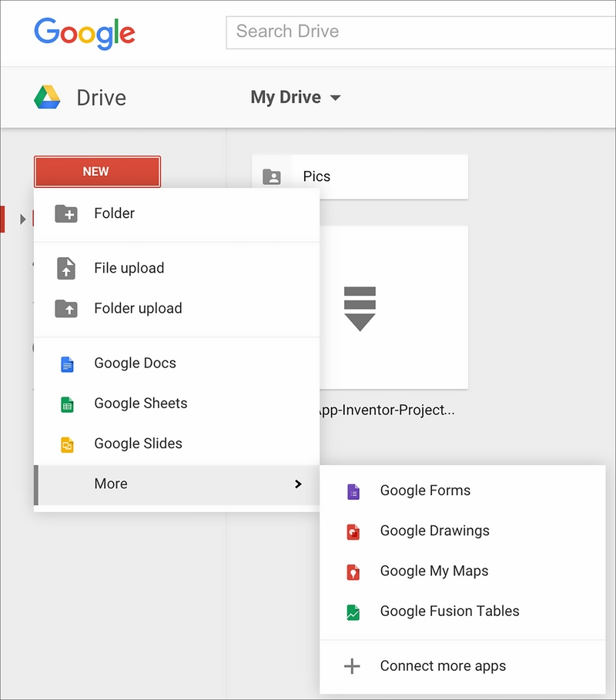
Task: Select the Google Sheets icon
Action: [67, 403]
